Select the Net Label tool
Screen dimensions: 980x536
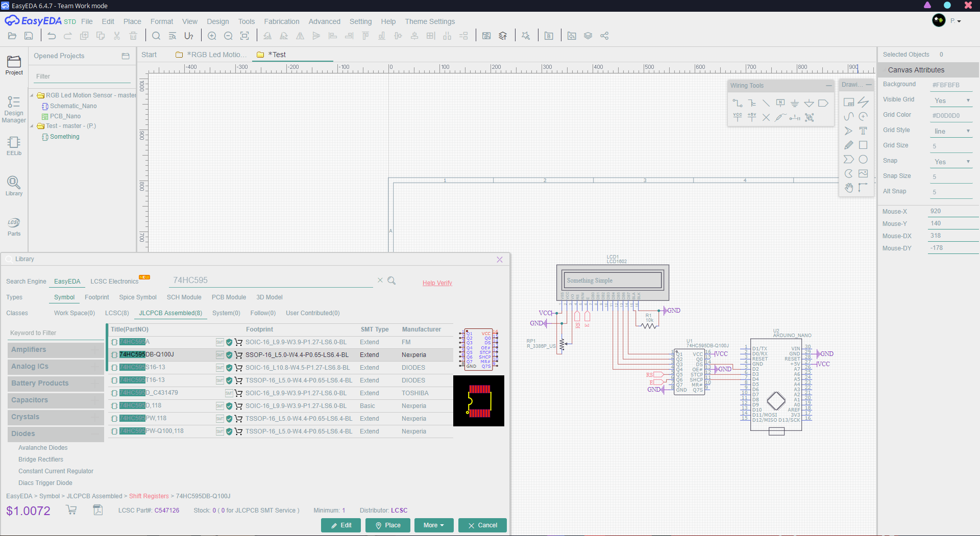(x=780, y=103)
